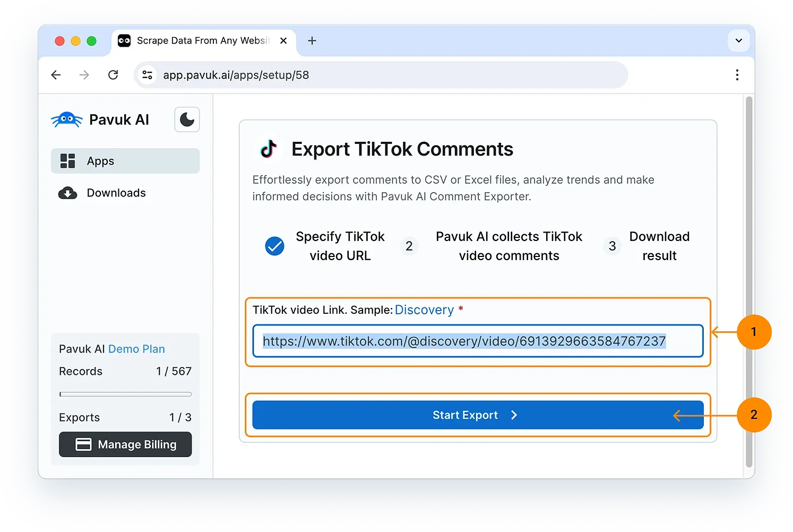Click the page vertical scrollbar
The height and width of the screenshot is (532, 793).
pos(749,281)
